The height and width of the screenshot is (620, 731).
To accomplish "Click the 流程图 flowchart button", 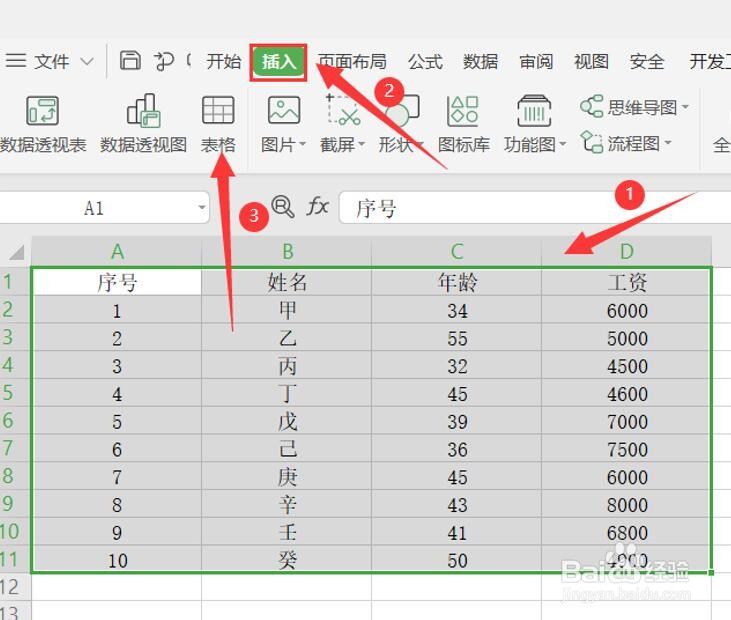I will pyautogui.click(x=620, y=143).
